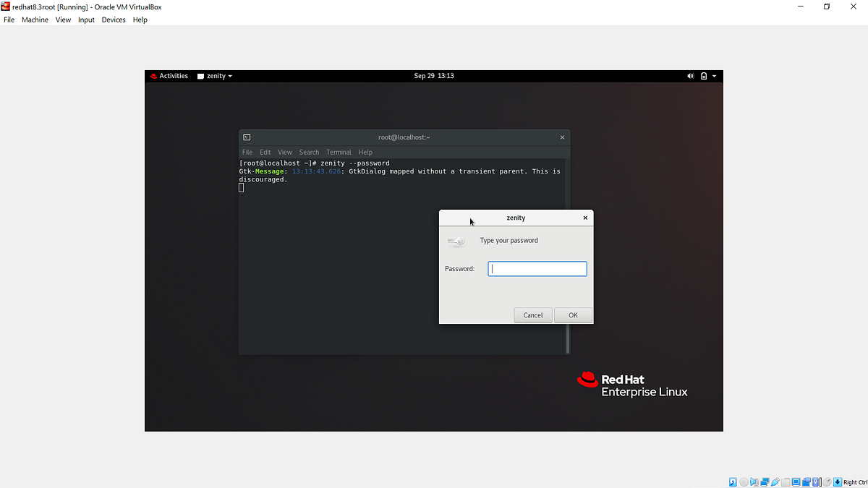
Task: Open the GNOME system status menu chevron
Action: 713,75
